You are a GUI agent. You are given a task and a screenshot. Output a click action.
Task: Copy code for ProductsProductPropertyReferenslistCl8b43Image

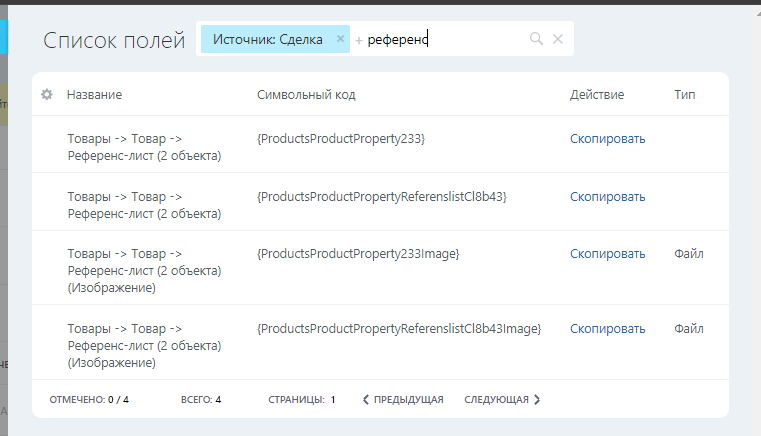tap(607, 329)
